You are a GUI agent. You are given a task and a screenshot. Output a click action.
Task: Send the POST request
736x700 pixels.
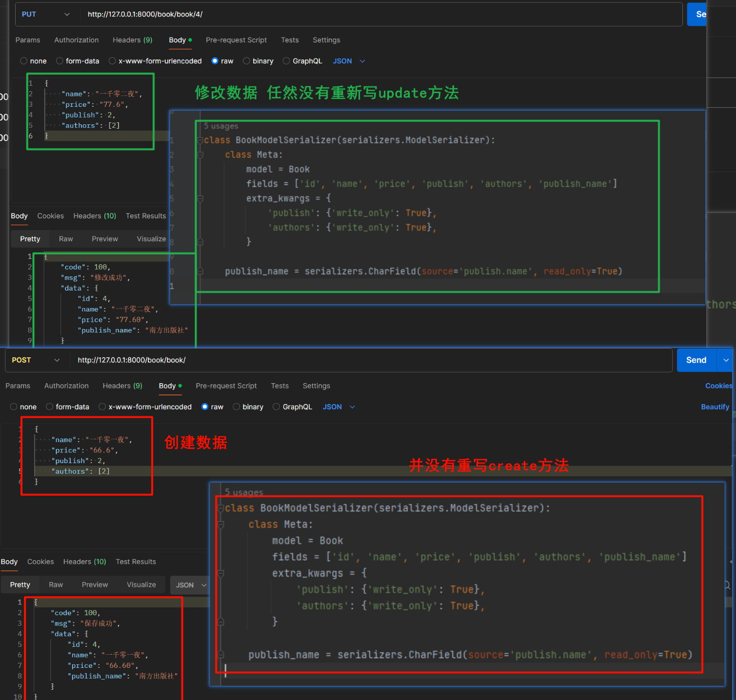696,360
